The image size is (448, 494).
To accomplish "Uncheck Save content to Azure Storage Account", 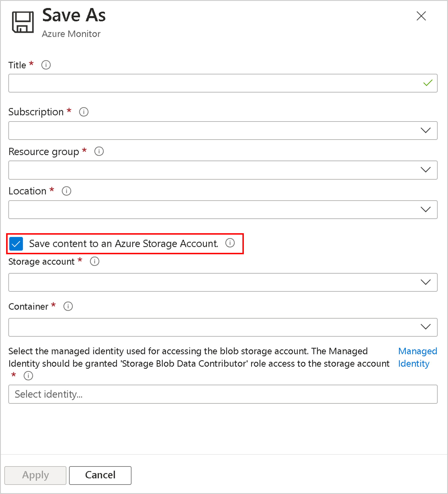I will pyautogui.click(x=16, y=244).
